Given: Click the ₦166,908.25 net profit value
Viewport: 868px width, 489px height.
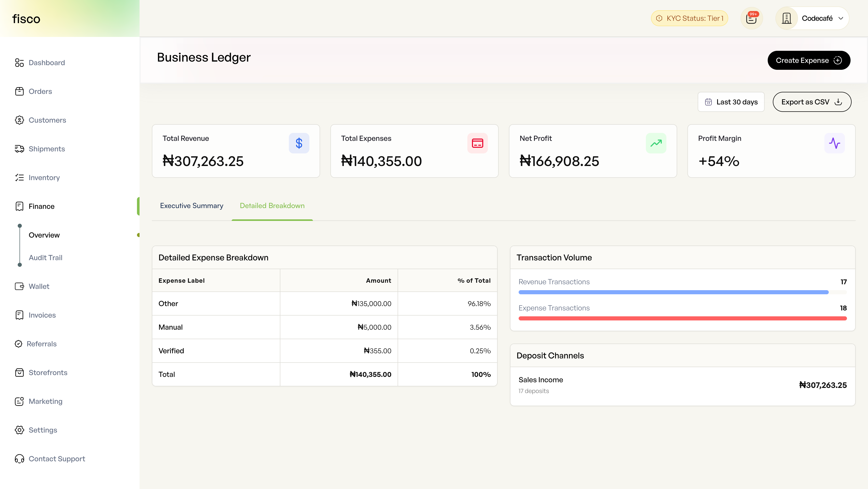Looking at the screenshot, I should click(559, 161).
